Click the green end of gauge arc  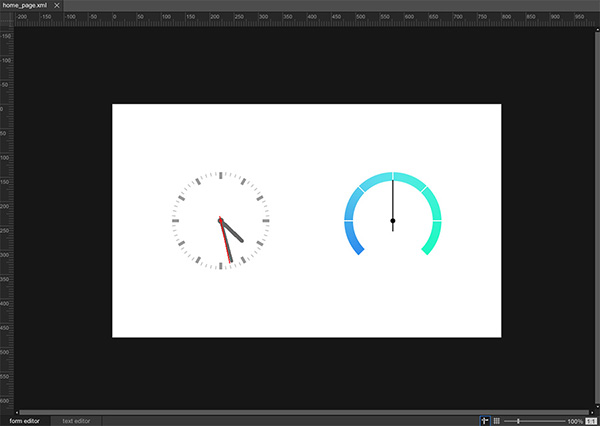[429, 246]
